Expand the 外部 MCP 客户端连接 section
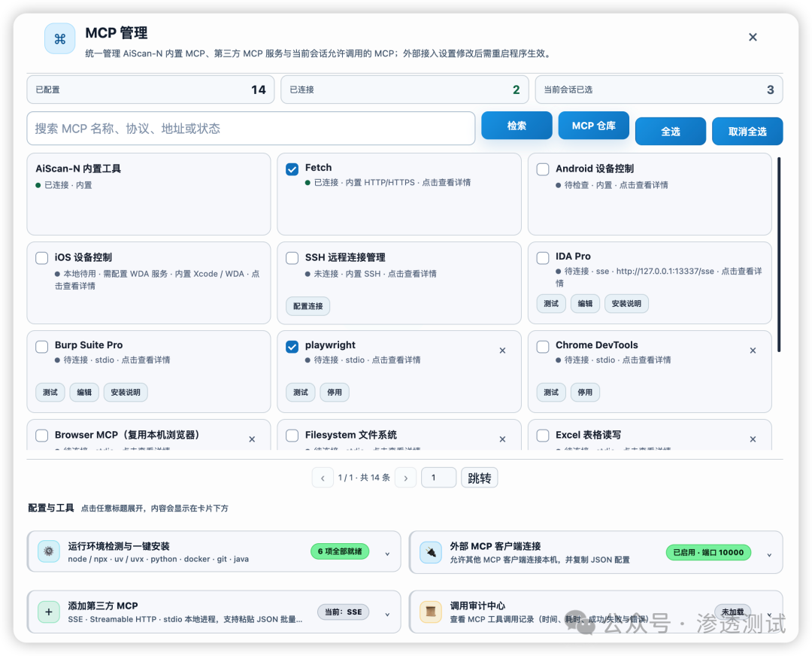Screen dimensions: 812x656 770,555
